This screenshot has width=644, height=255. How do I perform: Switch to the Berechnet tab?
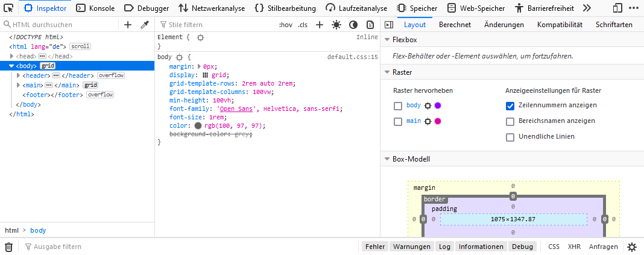click(455, 25)
